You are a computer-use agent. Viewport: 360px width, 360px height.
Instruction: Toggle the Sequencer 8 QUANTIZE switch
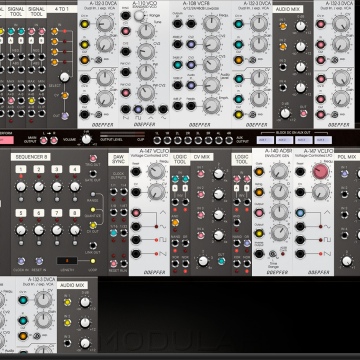click(93, 210)
